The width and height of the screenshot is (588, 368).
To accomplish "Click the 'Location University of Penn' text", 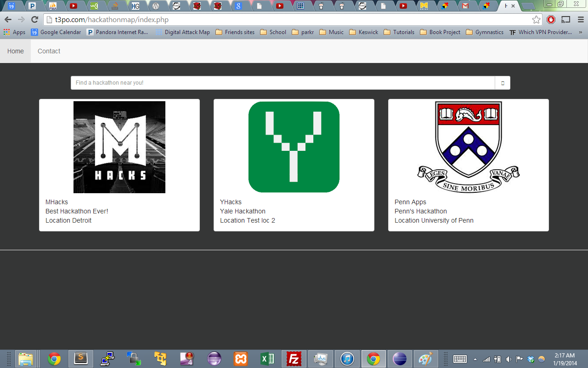I will click(x=434, y=220).
